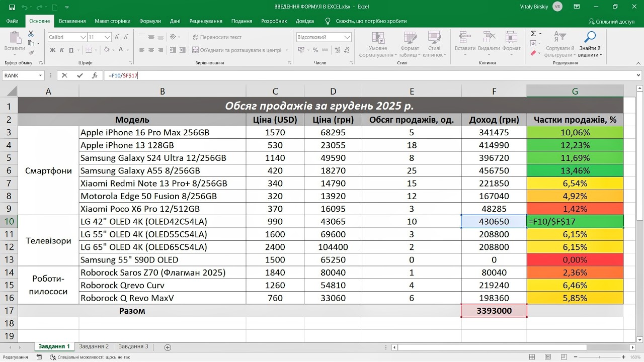Screen dimensions: 644x362
Task: Click the Fill down arrow icon
Action: [534, 43]
